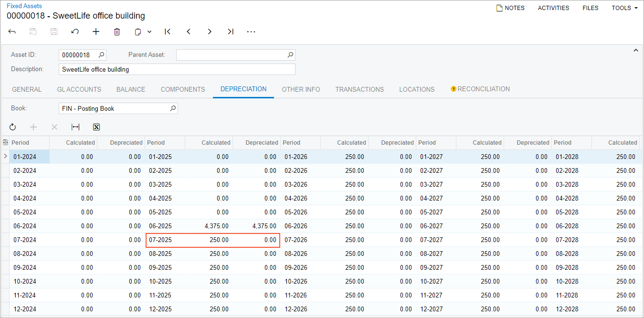Click the Description input field

[177, 69]
